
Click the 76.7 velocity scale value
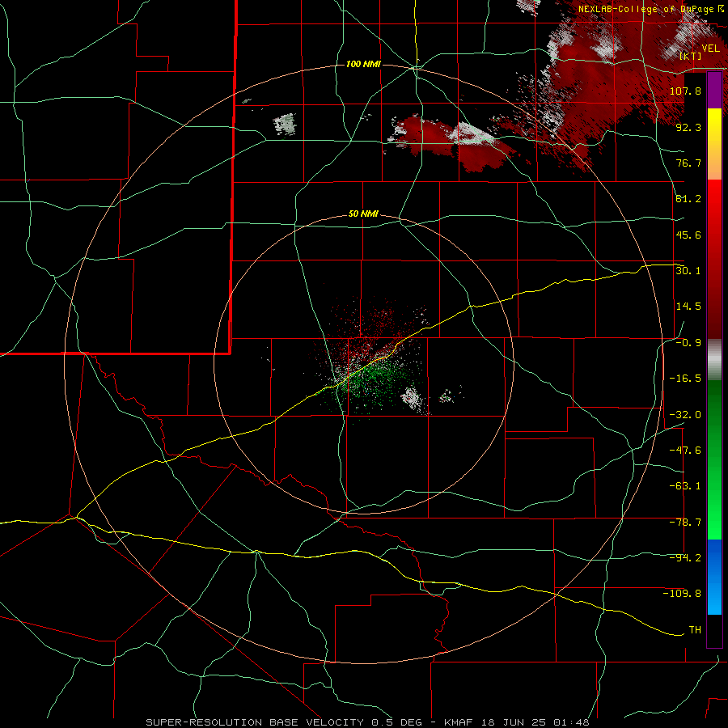point(688,163)
